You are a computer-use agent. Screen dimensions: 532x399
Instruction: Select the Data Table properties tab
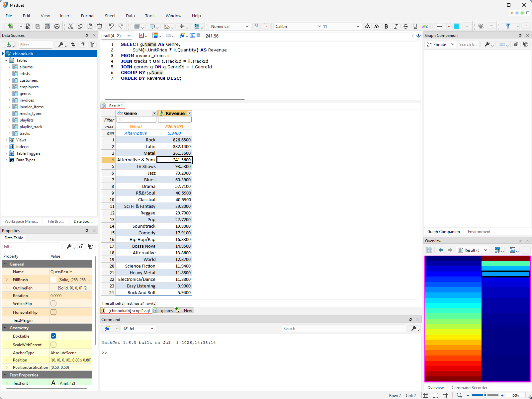pyautogui.click(x=14, y=238)
